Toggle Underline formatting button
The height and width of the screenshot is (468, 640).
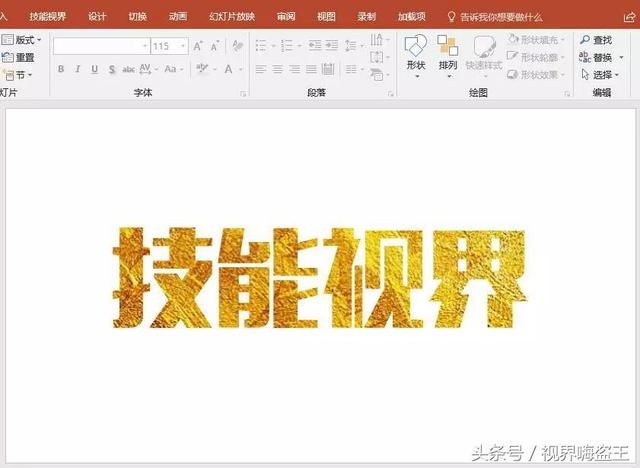[x=94, y=69]
